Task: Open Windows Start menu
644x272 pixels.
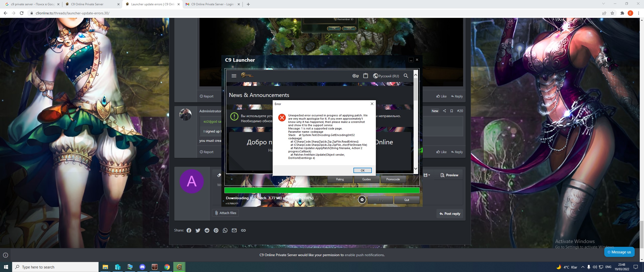Action: click(6, 267)
